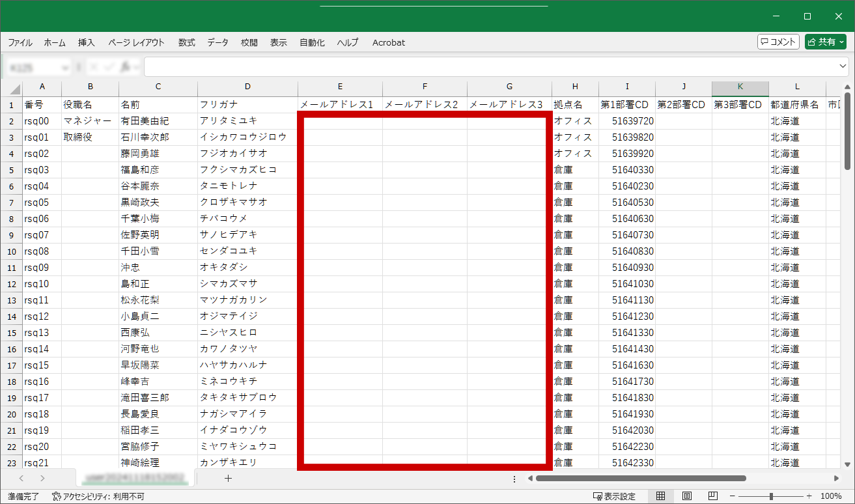Open the Name Box dropdown
855x504 pixels.
click(64, 66)
